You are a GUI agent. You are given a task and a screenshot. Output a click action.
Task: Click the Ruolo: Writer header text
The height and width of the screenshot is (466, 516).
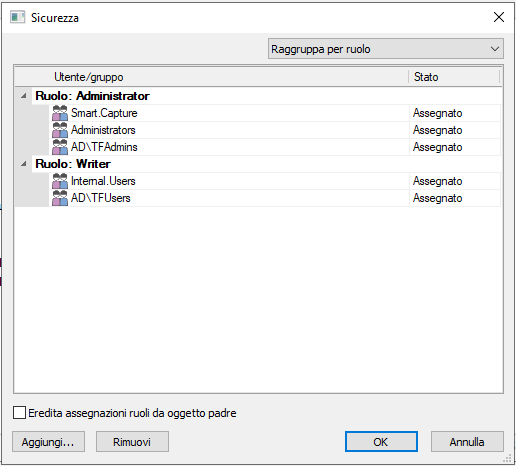coord(73,164)
